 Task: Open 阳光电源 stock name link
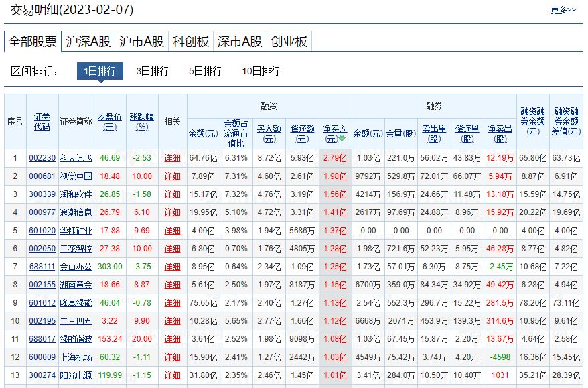click(x=76, y=375)
